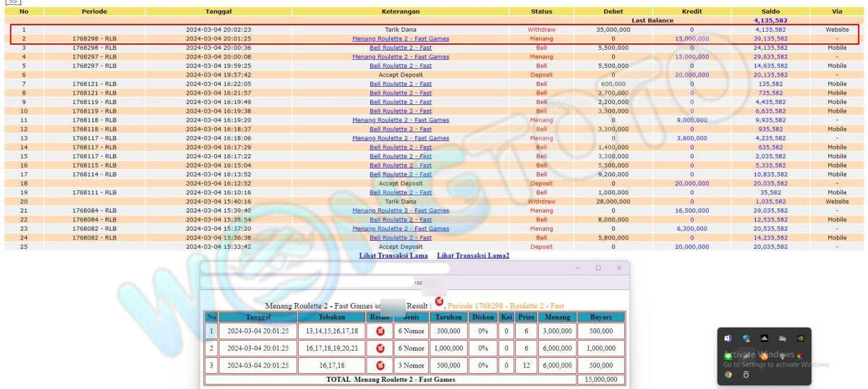Image resolution: width=868 pixels, height=389 pixels.
Task: Open Google Chrome from the system tray
Action: pos(728,375)
